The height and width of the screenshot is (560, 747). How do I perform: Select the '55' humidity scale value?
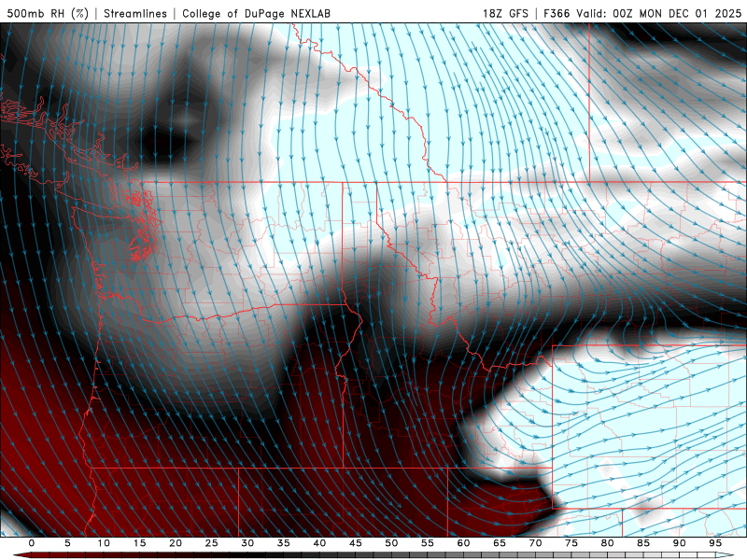pyautogui.click(x=428, y=543)
